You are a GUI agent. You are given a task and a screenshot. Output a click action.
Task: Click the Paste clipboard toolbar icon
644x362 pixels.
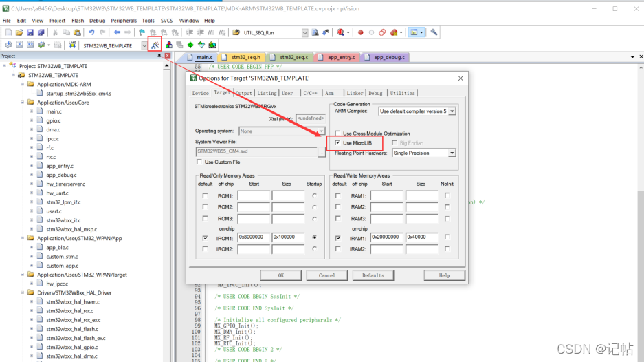(x=77, y=32)
